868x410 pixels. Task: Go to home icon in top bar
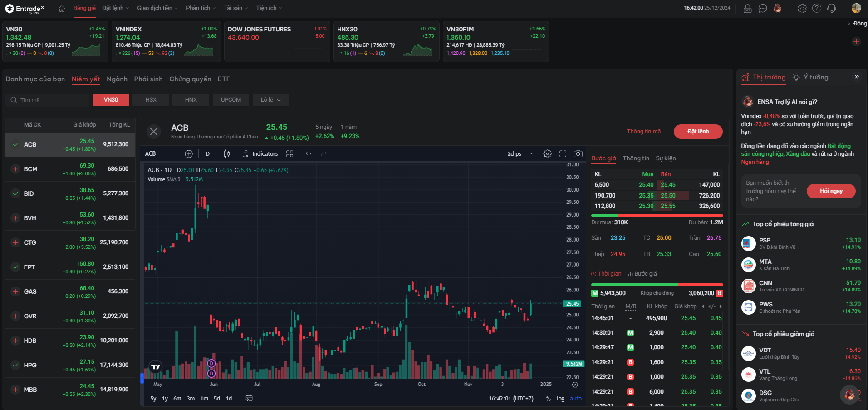pos(62,8)
